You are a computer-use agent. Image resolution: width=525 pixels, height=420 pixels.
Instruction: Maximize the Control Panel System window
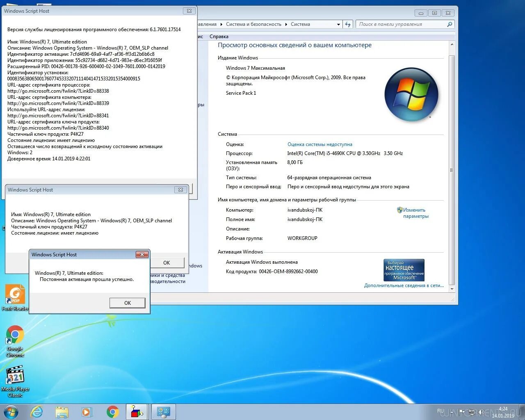pyautogui.click(x=434, y=13)
